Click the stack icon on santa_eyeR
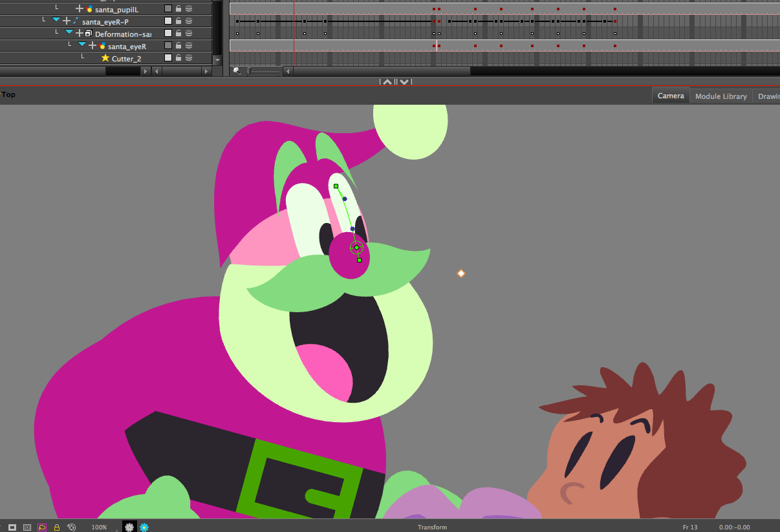 tap(189, 46)
